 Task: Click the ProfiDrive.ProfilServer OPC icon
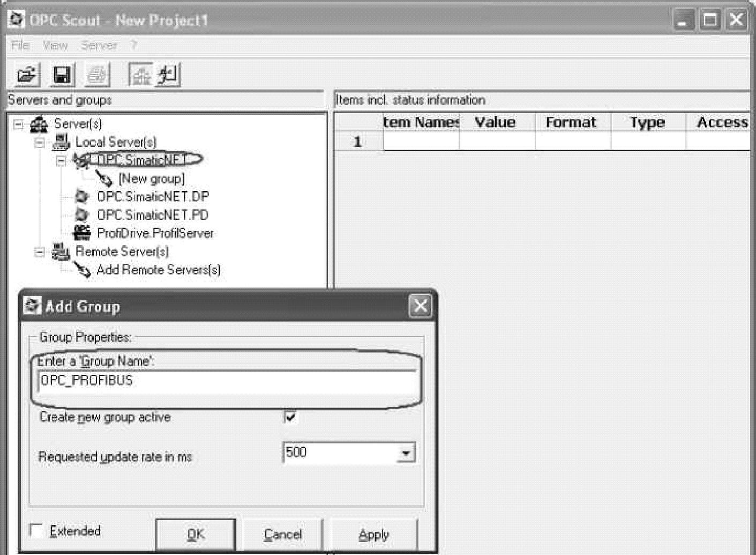click(x=82, y=233)
